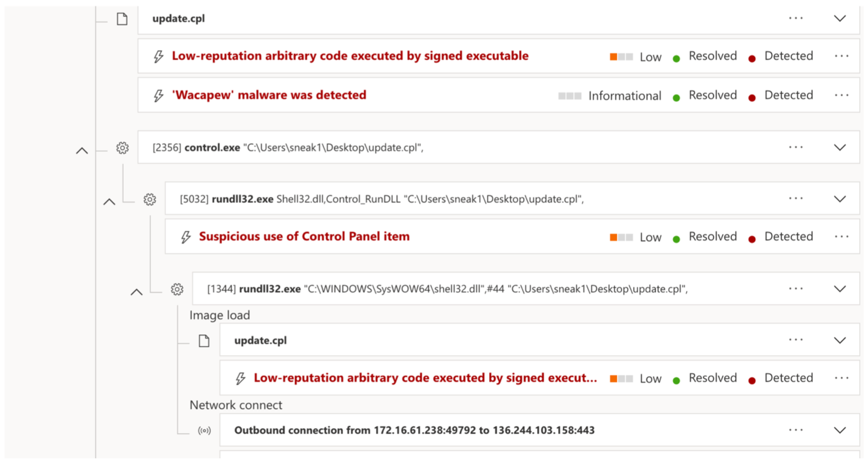Click the gear icon for control.exe process
This screenshot has height=467, width=868.
[x=122, y=148]
